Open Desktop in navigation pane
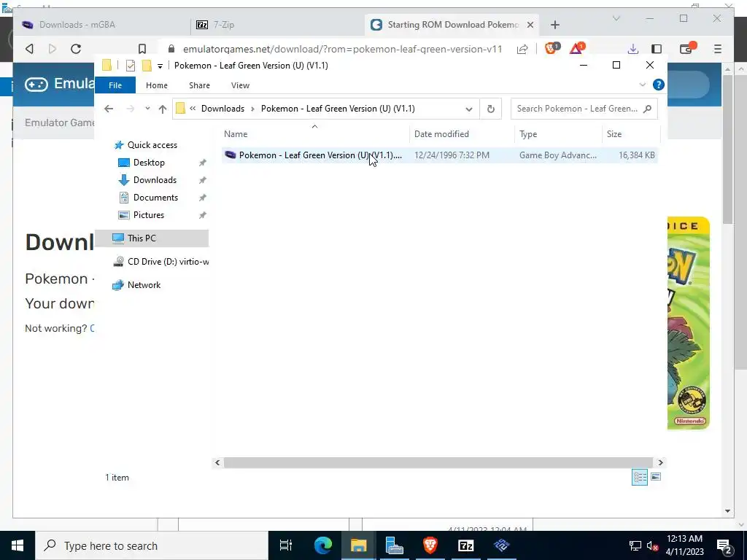This screenshot has width=747, height=560. click(x=149, y=163)
